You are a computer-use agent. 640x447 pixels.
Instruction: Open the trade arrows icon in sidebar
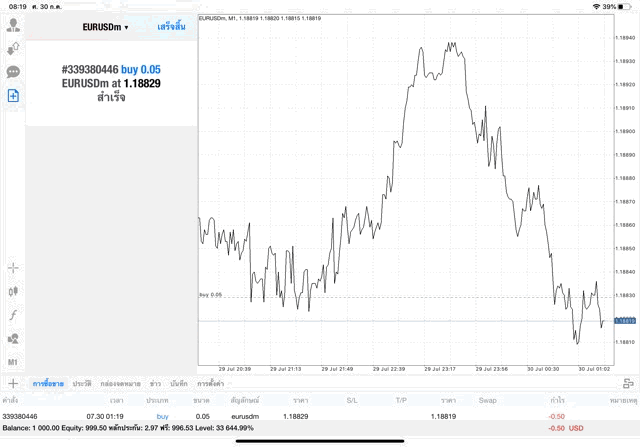pos(13,49)
